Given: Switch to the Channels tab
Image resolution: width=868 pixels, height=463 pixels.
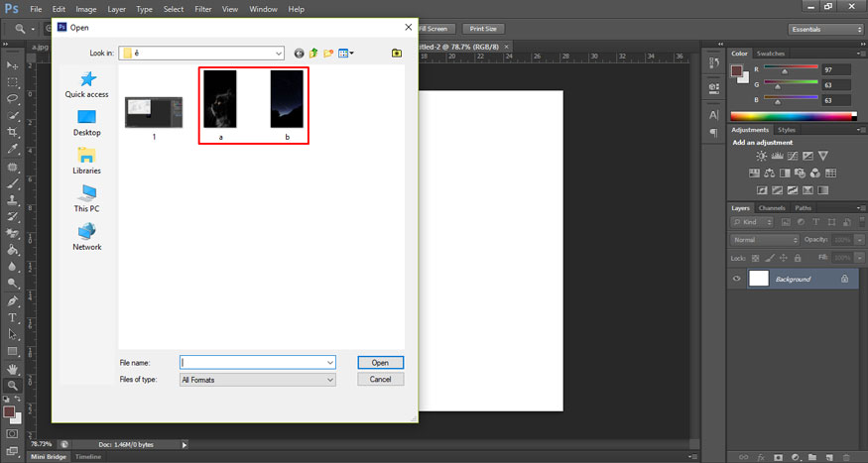Looking at the screenshot, I should (772, 208).
